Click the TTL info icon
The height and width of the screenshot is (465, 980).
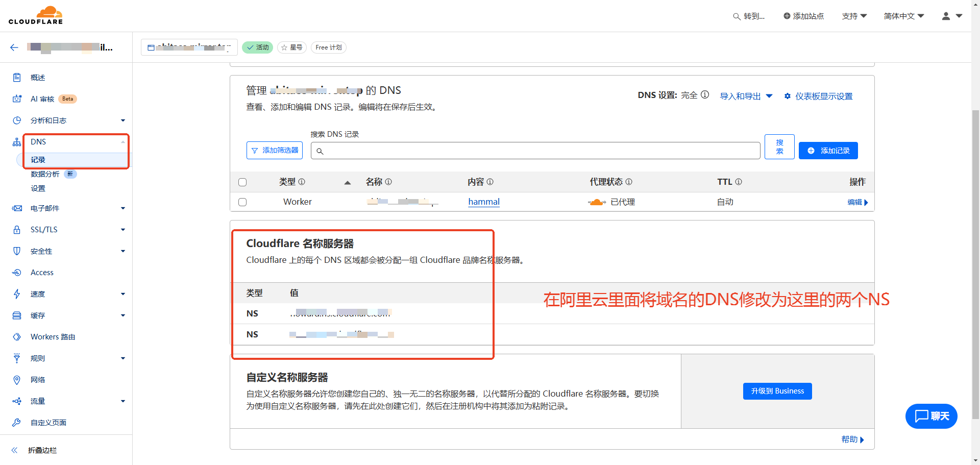point(739,182)
